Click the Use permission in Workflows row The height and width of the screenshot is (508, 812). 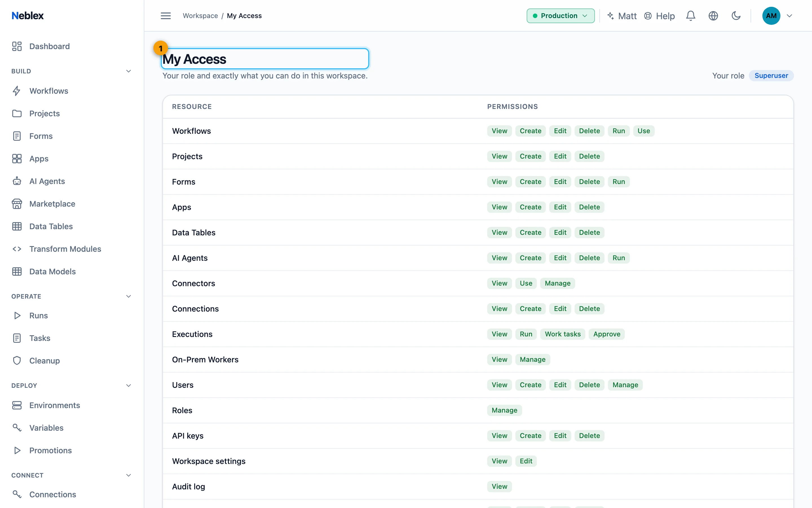(644, 131)
